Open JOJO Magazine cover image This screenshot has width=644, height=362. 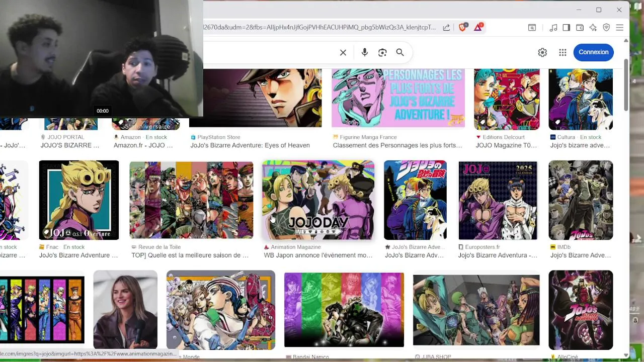pos(507,100)
